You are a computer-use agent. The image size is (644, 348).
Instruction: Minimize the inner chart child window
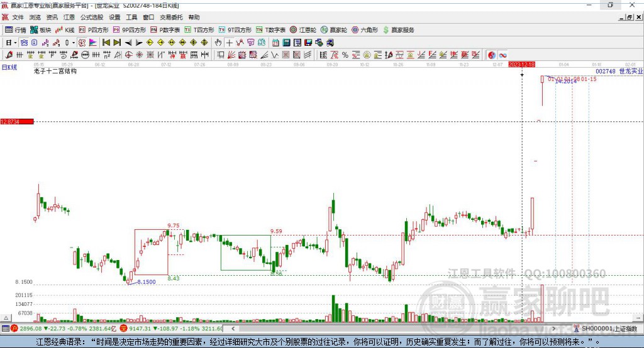(x=622, y=17)
